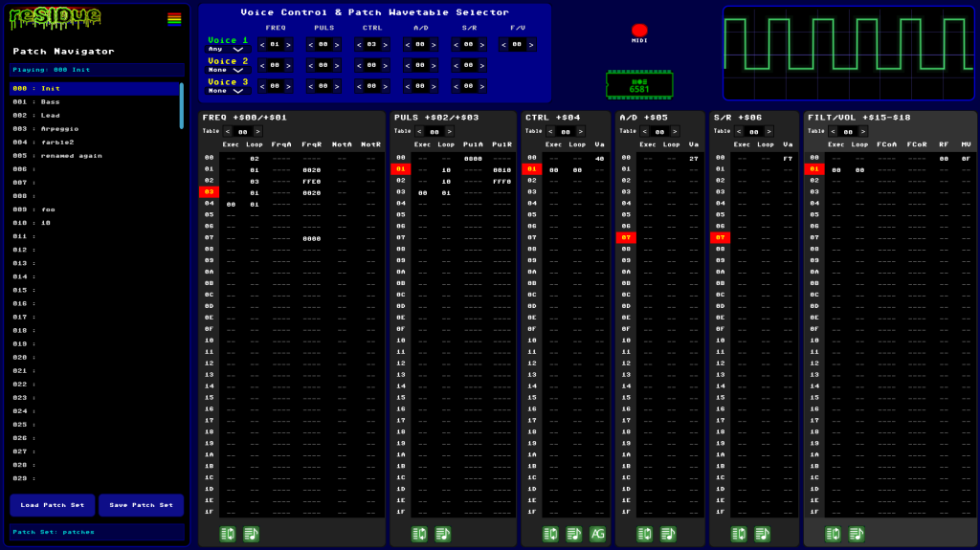Click the PULS panel loop-list icon
The width and height of the screenshot is (980, 550).
419,534
